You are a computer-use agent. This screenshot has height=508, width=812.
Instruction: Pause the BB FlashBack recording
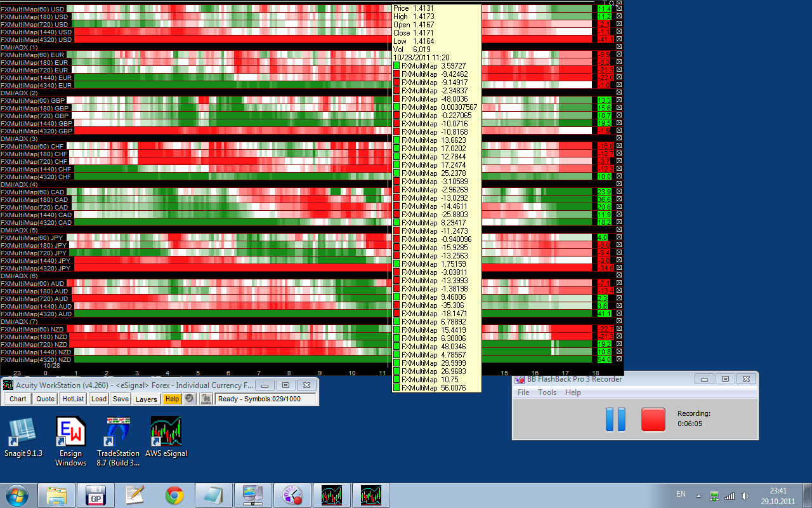click(615, 420)
